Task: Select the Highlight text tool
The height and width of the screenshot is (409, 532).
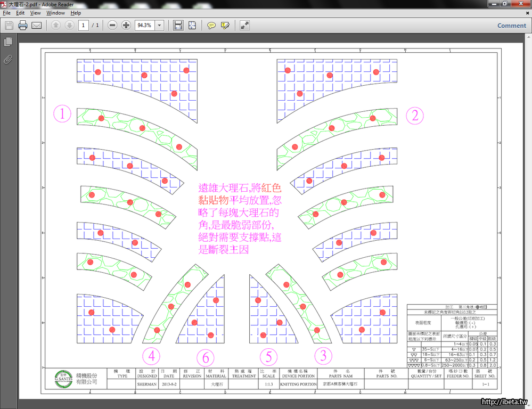Action: pos(225,25)
